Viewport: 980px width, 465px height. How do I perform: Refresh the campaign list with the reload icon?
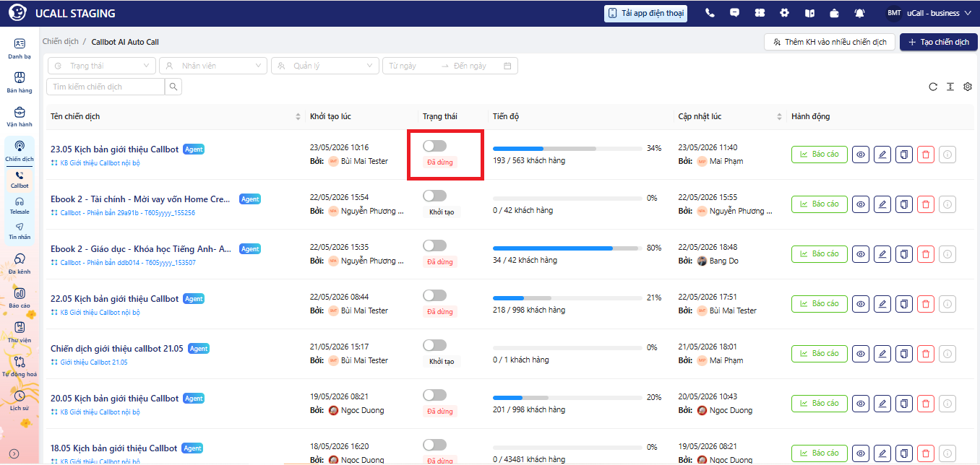933,87
